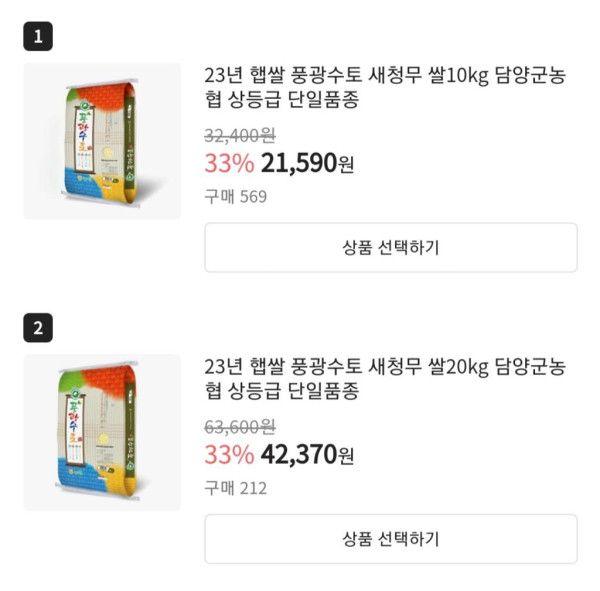This screenshot has height=591, width=600.
Task: Select the 42,370원 sale price
Action: (x=307, y=455)
